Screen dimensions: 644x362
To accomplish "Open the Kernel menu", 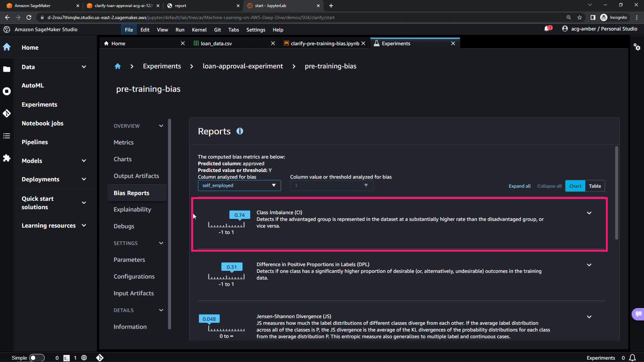I will click(199, 30).
